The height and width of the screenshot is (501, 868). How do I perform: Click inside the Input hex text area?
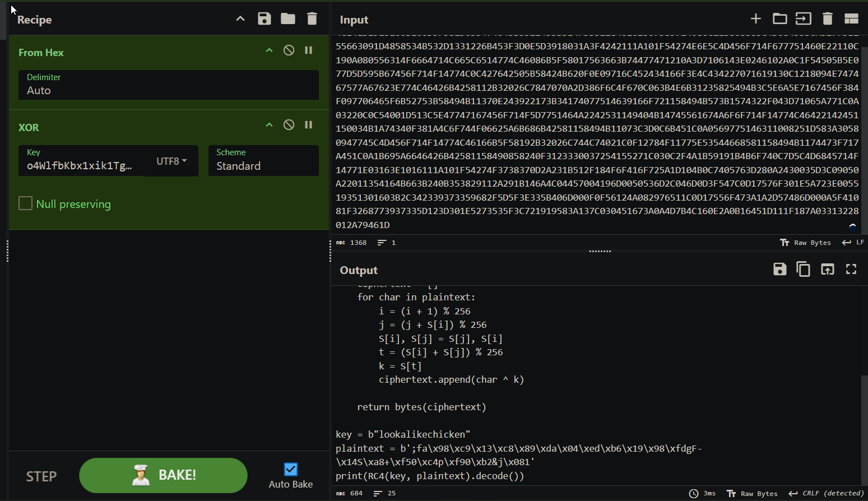596,134
